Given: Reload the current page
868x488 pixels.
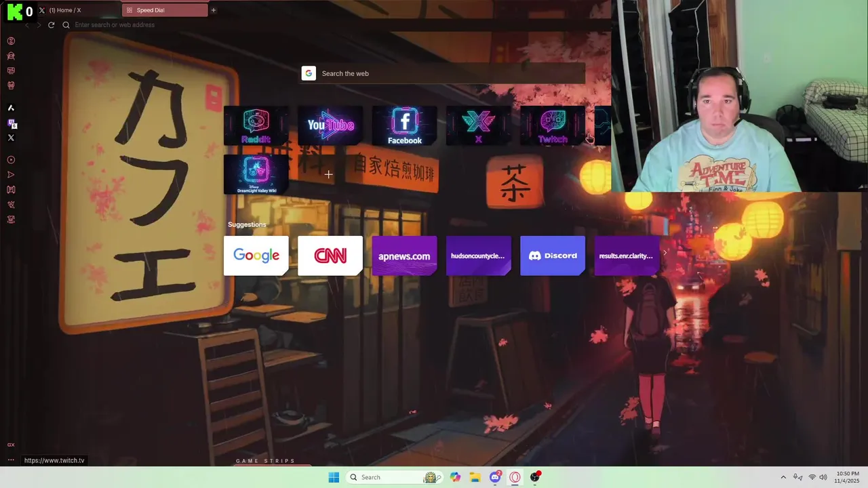Looking at the screenshot, I should point(51,25).
